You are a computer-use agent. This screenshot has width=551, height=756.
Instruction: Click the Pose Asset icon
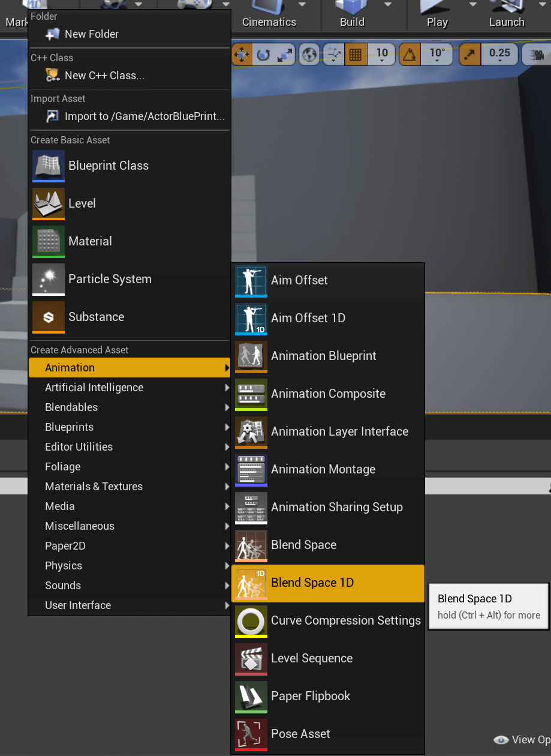point(251,734)
